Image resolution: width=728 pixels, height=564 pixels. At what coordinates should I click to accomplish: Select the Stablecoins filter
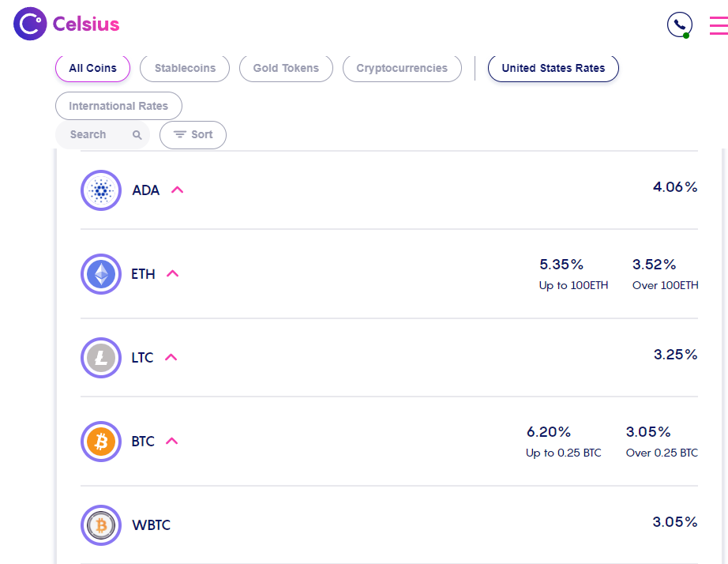click(185, 68)
